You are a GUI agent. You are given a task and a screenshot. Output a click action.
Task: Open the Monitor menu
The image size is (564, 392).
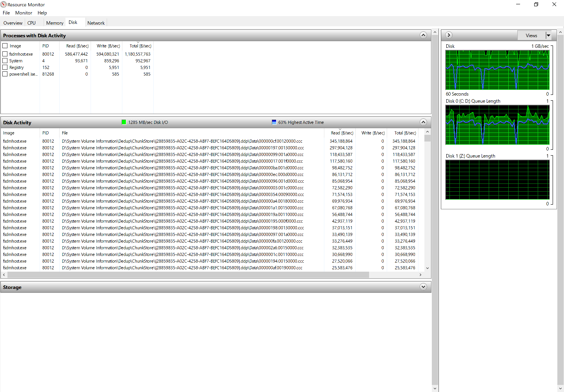pos(24,13)
